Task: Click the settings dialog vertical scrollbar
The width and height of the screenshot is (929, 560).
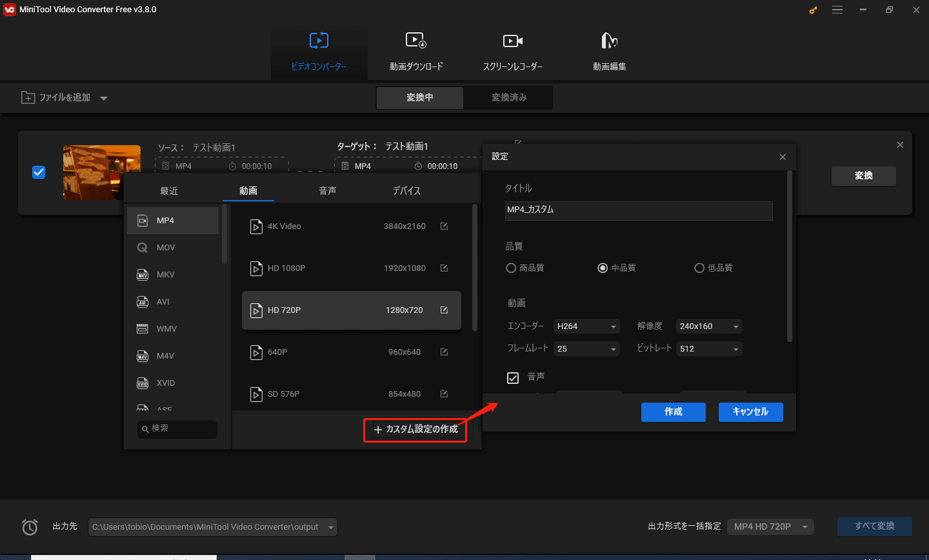Action: coord(789,257)
